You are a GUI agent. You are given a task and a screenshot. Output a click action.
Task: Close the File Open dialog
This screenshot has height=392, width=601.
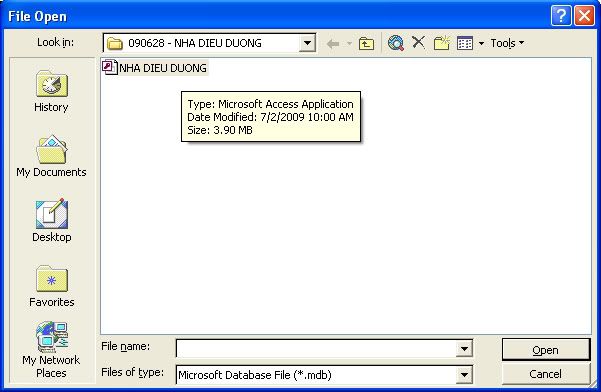click(585, 16)
